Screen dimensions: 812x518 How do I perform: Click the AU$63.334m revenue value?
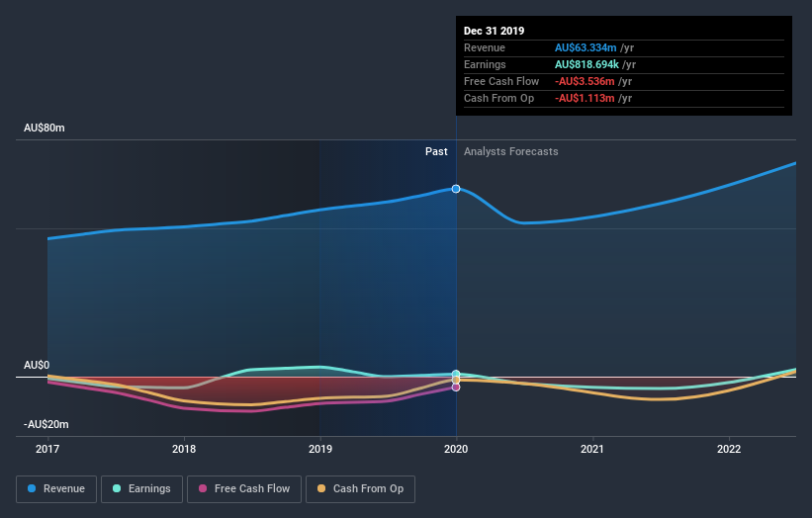(586, 47)
